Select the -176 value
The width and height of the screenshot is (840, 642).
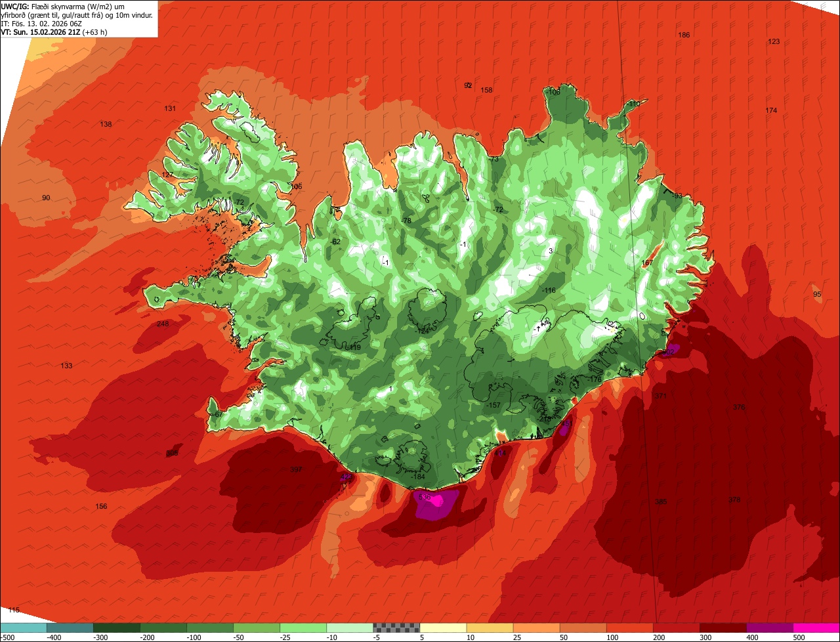pos(595,379)
